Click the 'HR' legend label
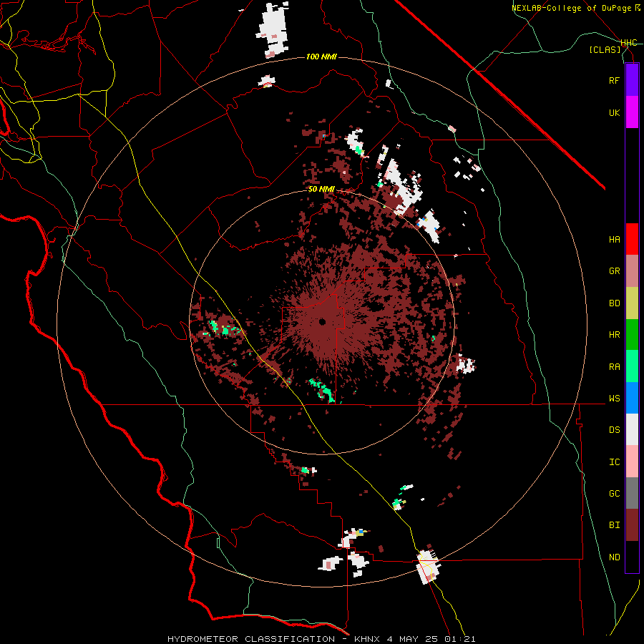This screenshot has height=644, width=644. tap(614, 335)
